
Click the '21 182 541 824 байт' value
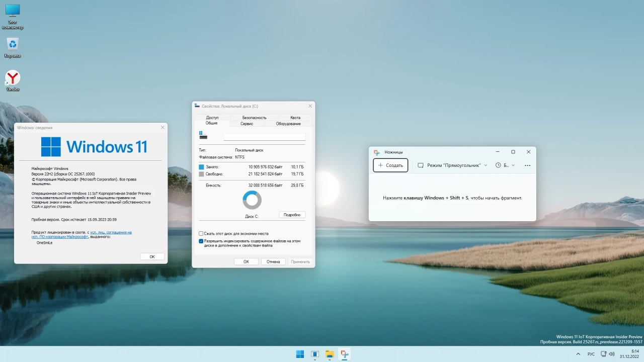point(265,174)
